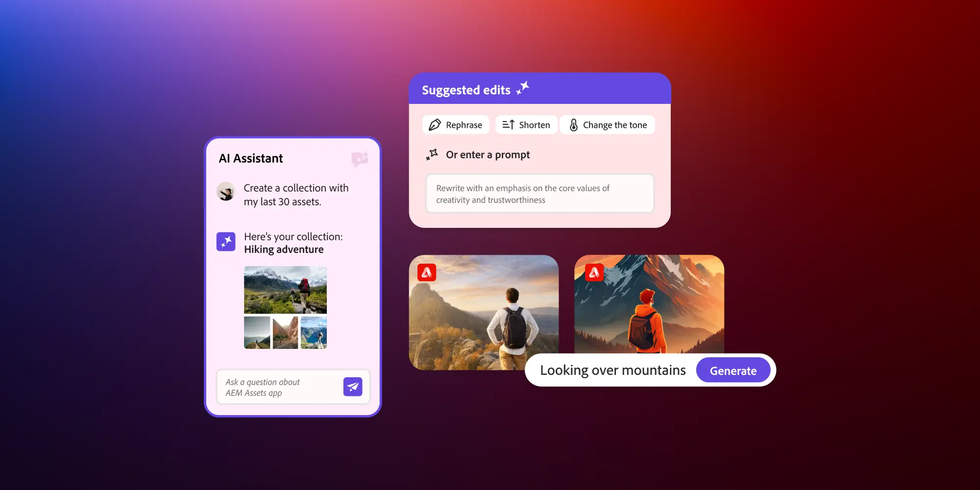The image size is (980, 490).
Task: Open the small red canyon thumbnail
Action: (285, 333)
